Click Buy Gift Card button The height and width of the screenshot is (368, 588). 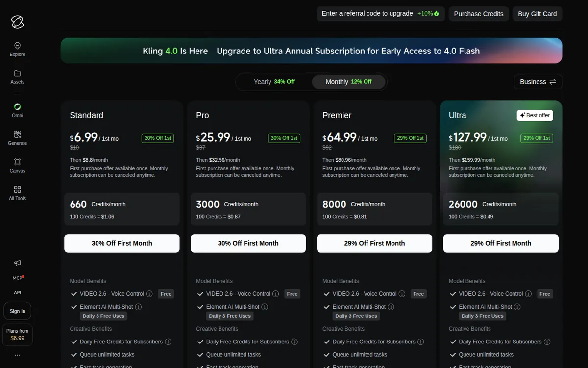pyautogui.click(x=538, y=14)
